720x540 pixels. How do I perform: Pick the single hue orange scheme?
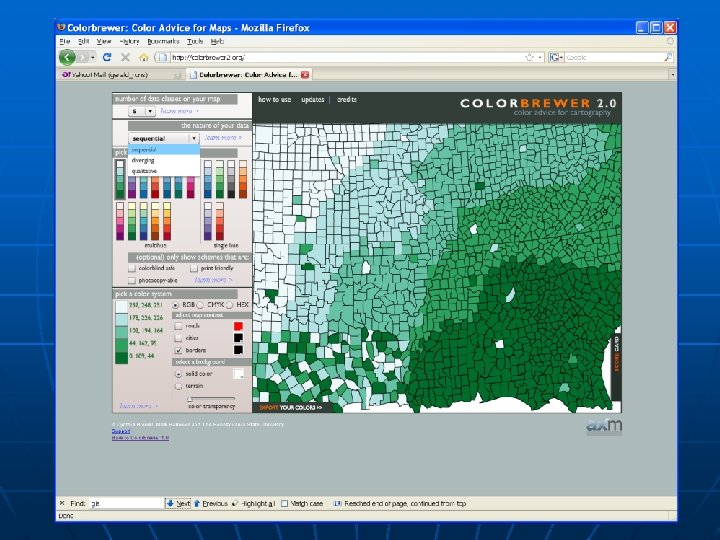click(x=243, y=179)
